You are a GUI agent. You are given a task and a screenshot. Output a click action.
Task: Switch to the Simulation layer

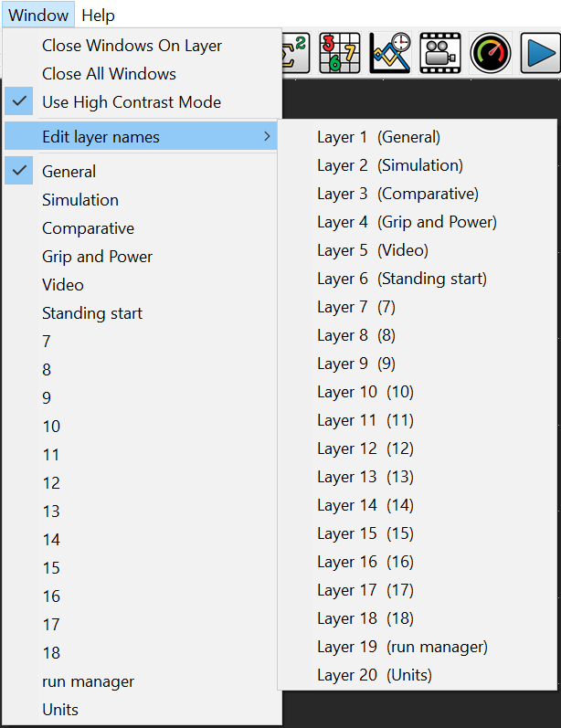pos(80,200)
